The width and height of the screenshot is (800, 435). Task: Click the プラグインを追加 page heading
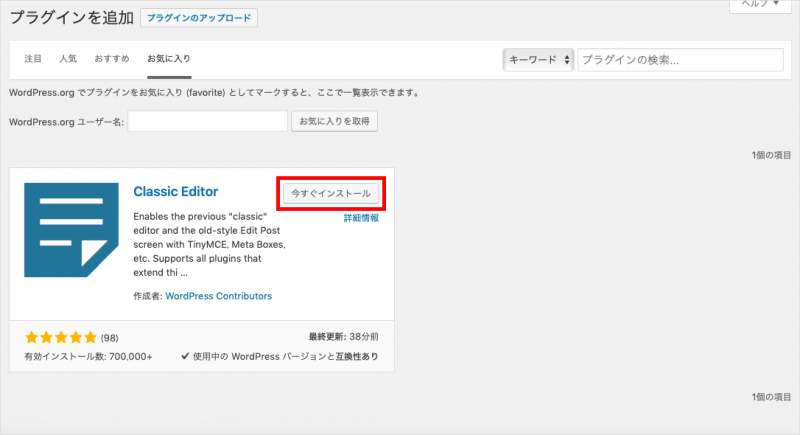pos(71,18)
